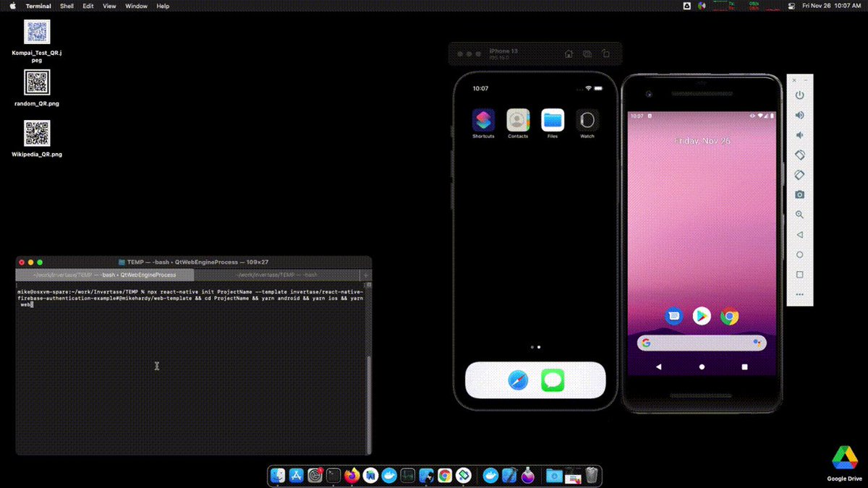Click the iPhone 13 simulator title text
The image size is (868, 488).
point(504,51)
